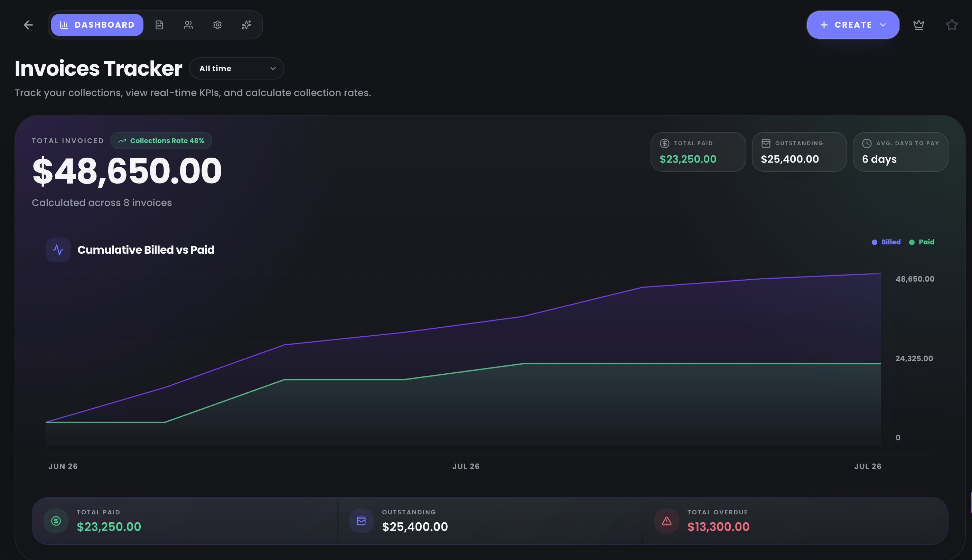
Task: Click the JUN 26 axis label
Action: [63, 466]
